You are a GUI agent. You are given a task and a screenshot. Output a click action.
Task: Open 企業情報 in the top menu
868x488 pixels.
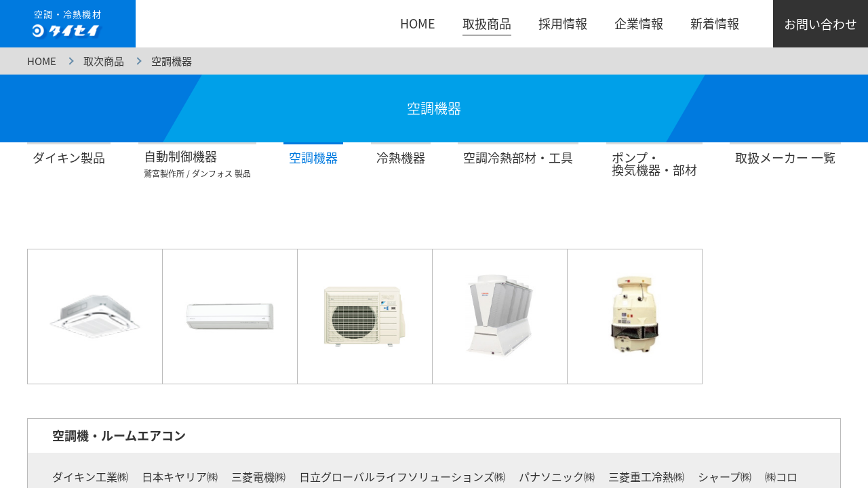tap(639, 24)
